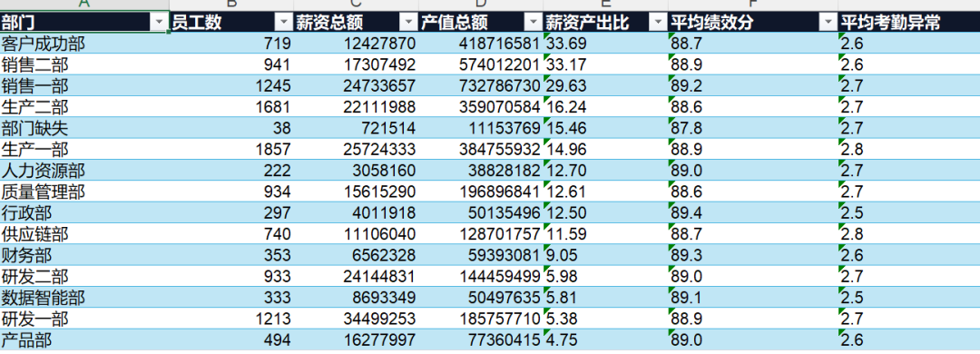980x354 pixels.
Task: Click ratio cell 33.69 with error indicator
Action: (x=605, y=44)
